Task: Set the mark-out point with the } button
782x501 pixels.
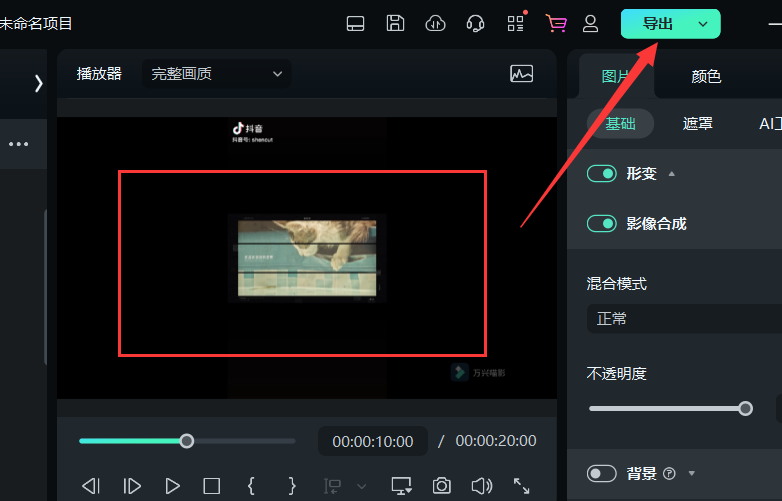Action: tap(292, 486)
